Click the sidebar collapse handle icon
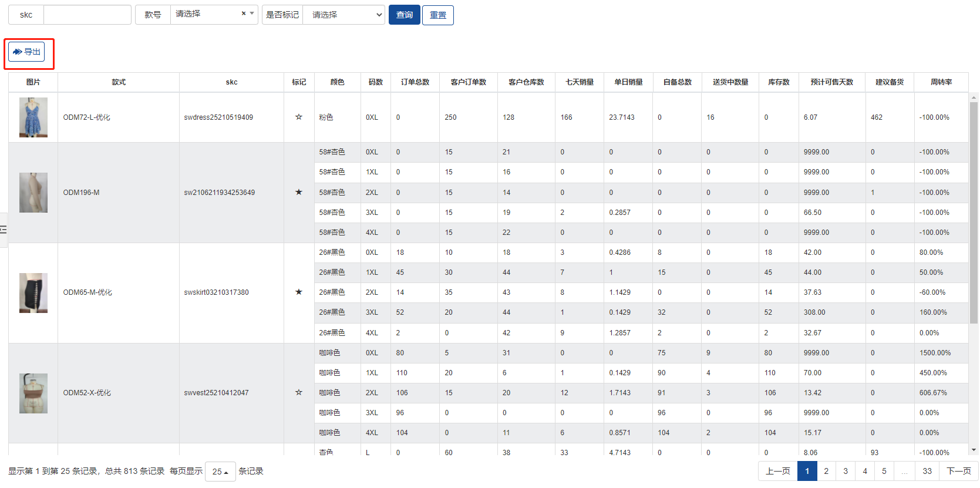Viewport: 980px width, 488px height. [x=3, y=230]
